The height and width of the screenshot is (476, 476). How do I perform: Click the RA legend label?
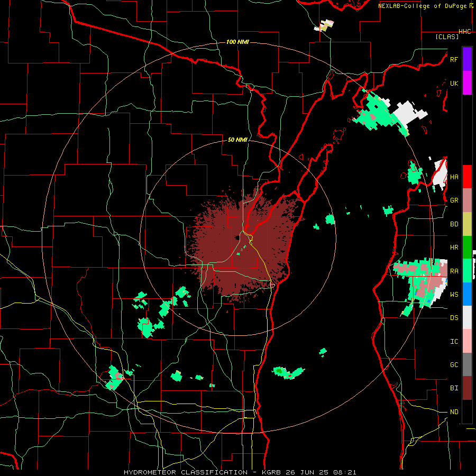point(454,271)
